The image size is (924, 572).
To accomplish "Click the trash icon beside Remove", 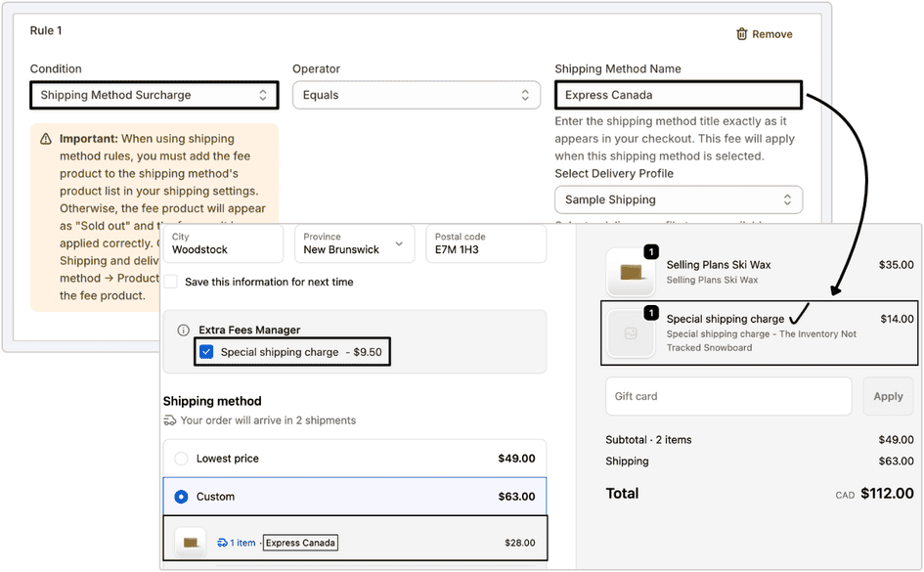I will (x=742, y=33).
